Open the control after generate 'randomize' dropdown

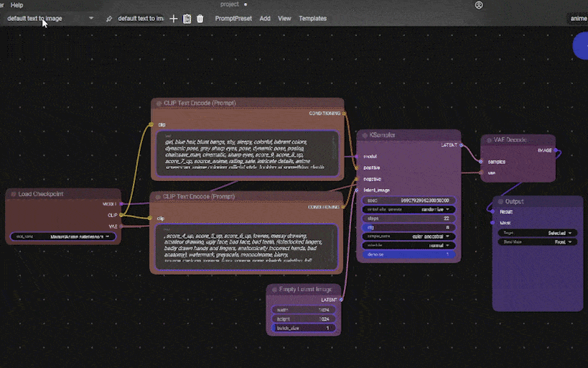pyautogui.click(x=409, y=210)
